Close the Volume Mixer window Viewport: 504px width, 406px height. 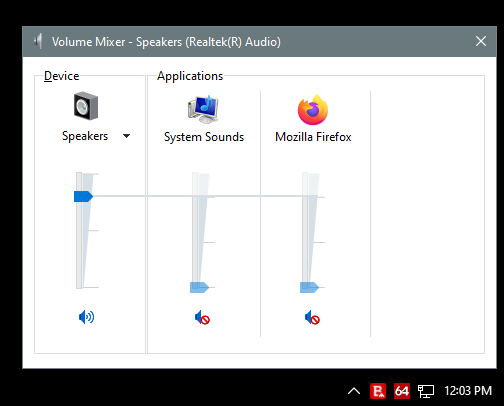[x=481, y=41]
